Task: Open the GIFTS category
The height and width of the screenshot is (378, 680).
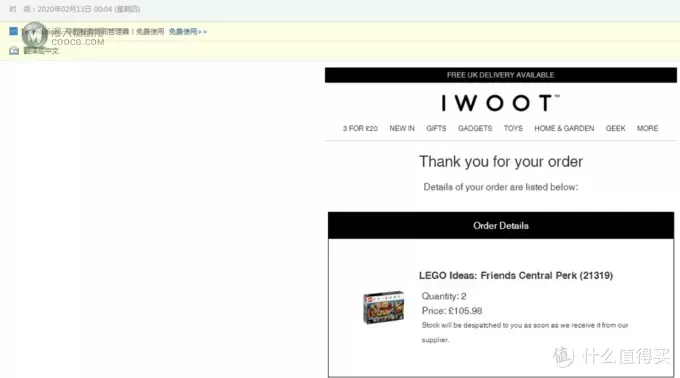Action: pos(436,128)
